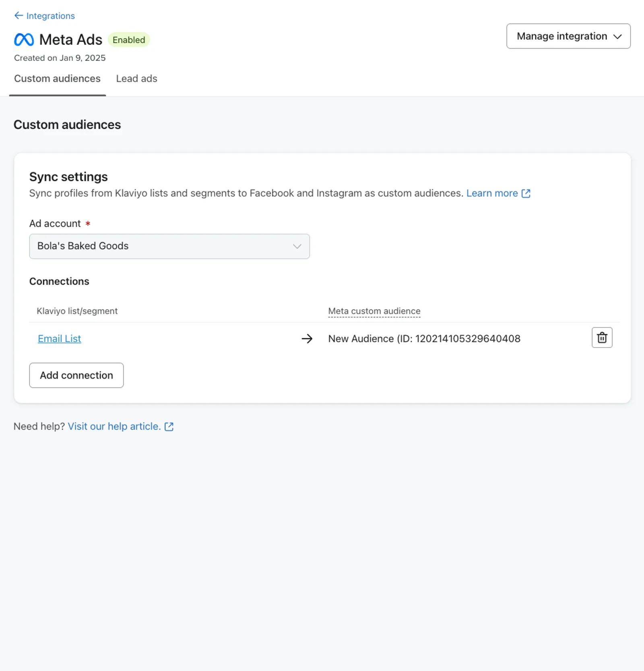This screenshot has width=644, height=671.
Task: Click the Created on Jan 9, 2025 text
Action: coord(60,58)
